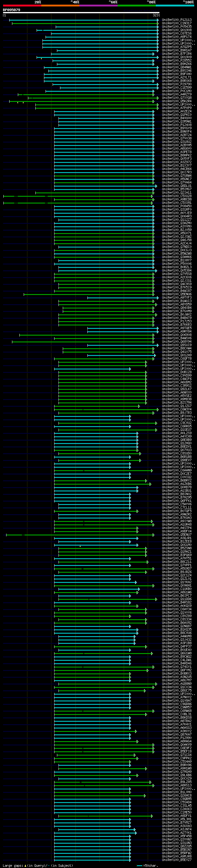Select the UniRef100_C9VD99 label
This screenshot has height=868, width=197.
[177, 376]
